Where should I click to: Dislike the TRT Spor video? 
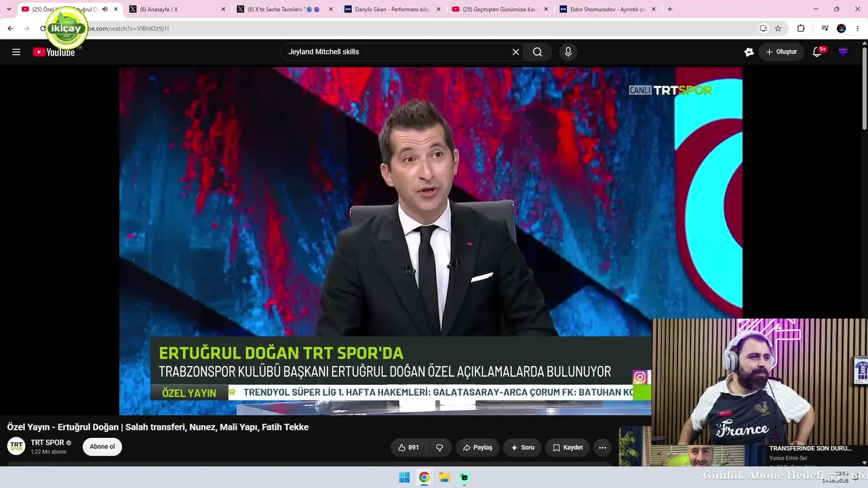439,447
